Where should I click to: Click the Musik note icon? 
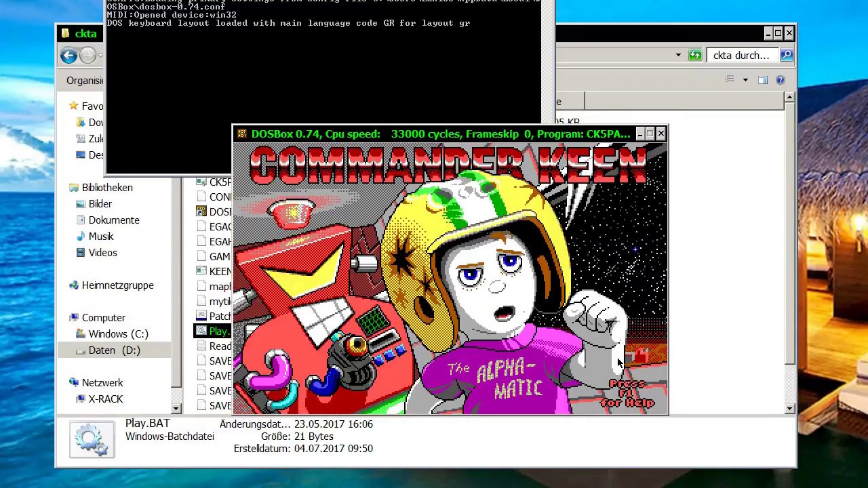(x=81, y=236)
